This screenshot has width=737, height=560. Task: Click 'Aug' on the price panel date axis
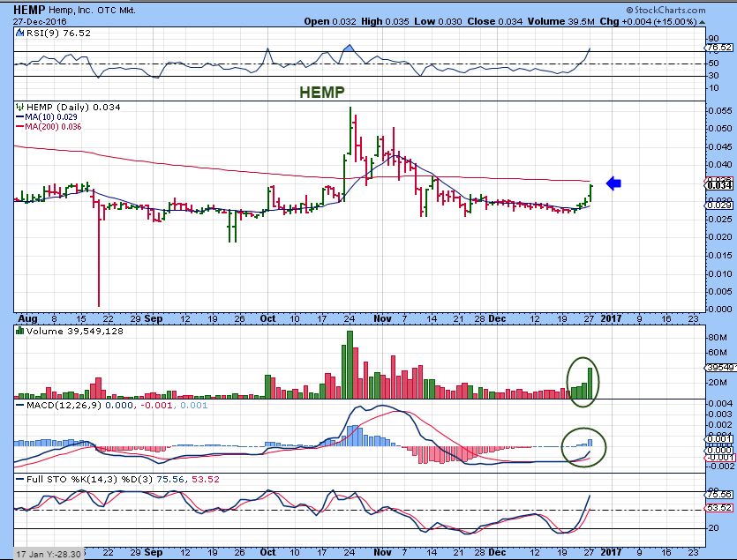[27, 318]
